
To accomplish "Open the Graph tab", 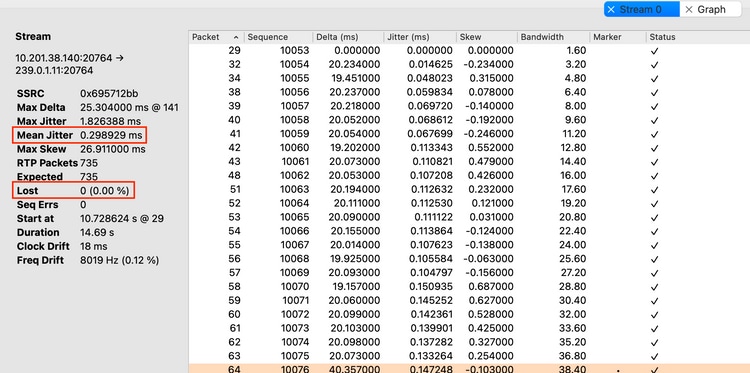I will [711, 9].
